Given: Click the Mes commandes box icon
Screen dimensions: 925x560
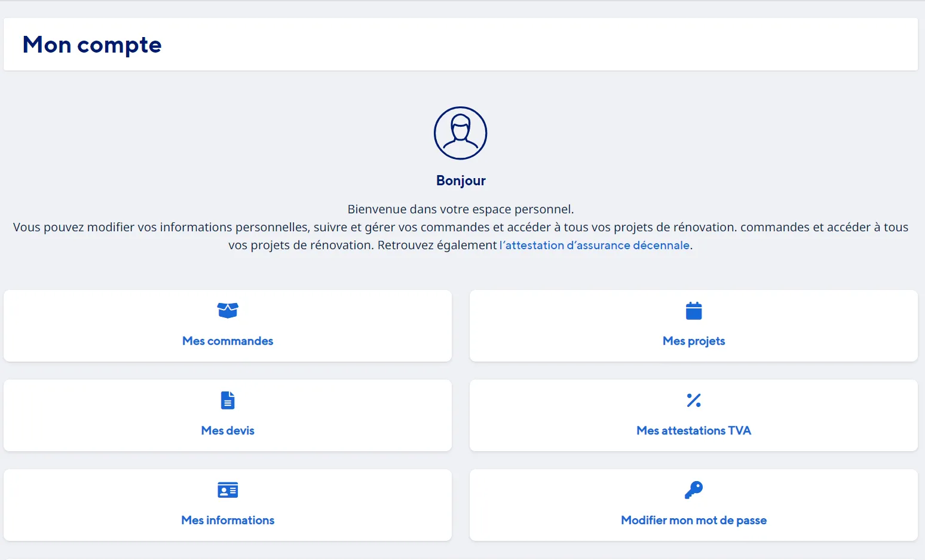Looking at the screenshot, I should tap(228, 310).
